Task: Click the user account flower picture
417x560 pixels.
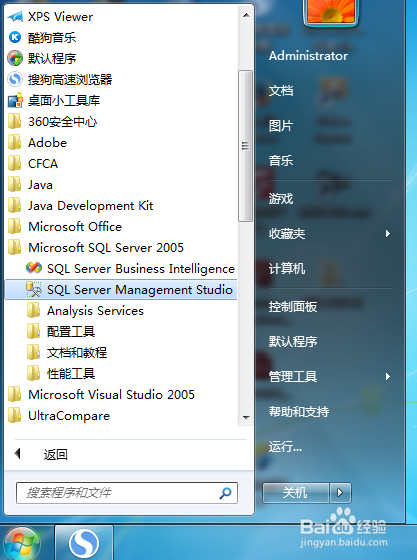Action: point(331,11)
